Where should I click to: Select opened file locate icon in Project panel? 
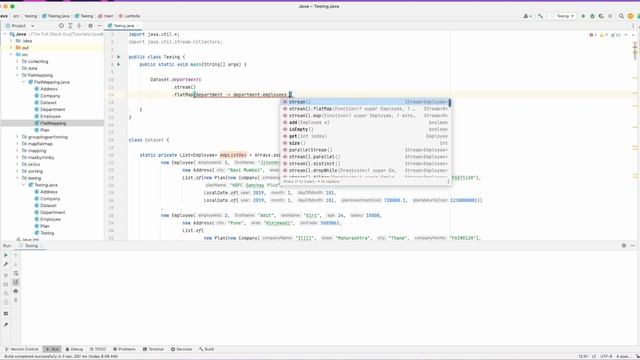pos(61,25)
